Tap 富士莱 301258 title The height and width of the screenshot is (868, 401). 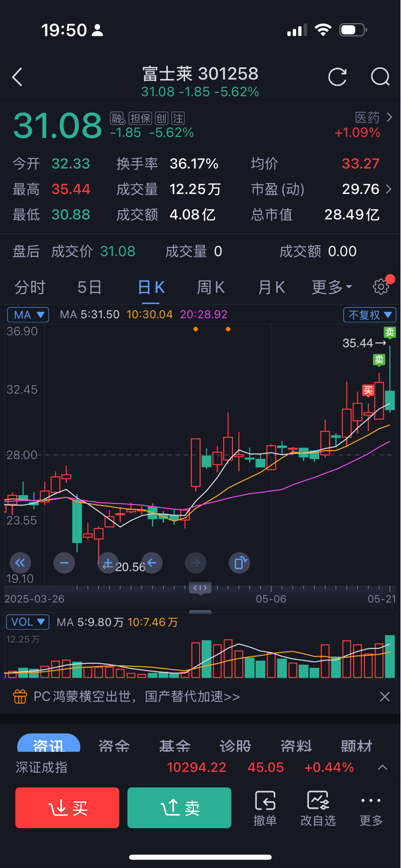pyautogui.click(x=200, y=74)
